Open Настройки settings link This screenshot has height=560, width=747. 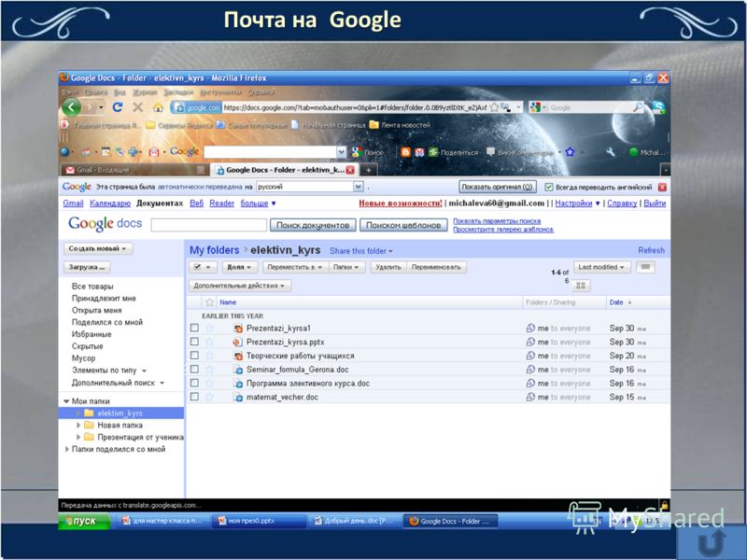[573, 203]
